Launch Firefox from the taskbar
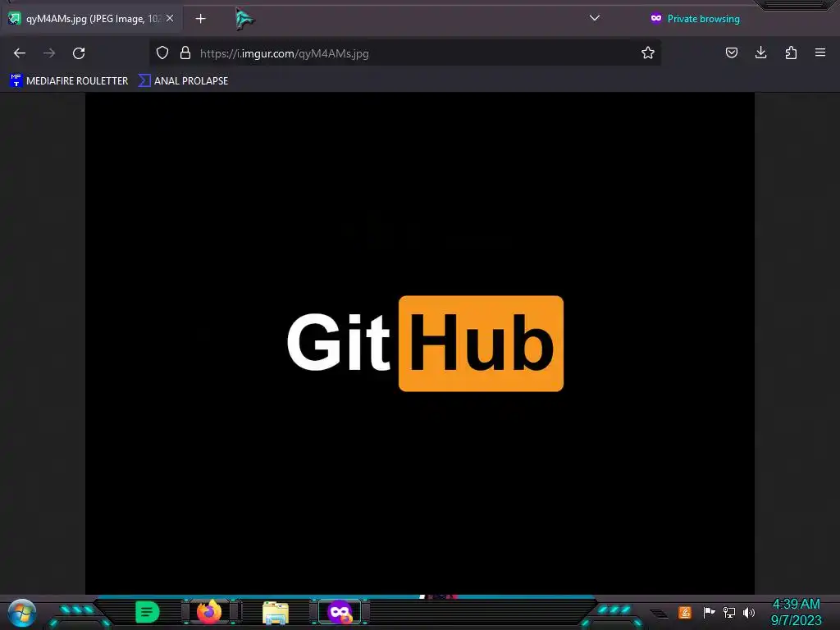Image resolution: width=840 pixels, height=630 pixels. tap(209, 612)
